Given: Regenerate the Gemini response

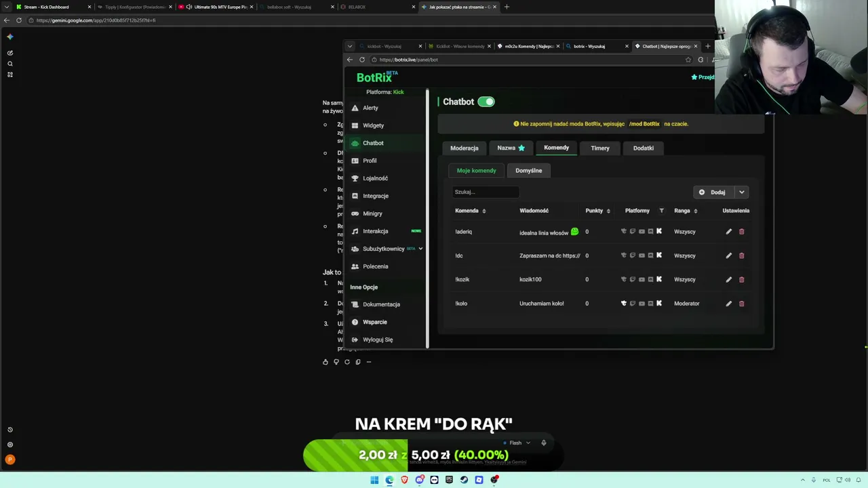Looking at the screenshot, I should (347, 362).
